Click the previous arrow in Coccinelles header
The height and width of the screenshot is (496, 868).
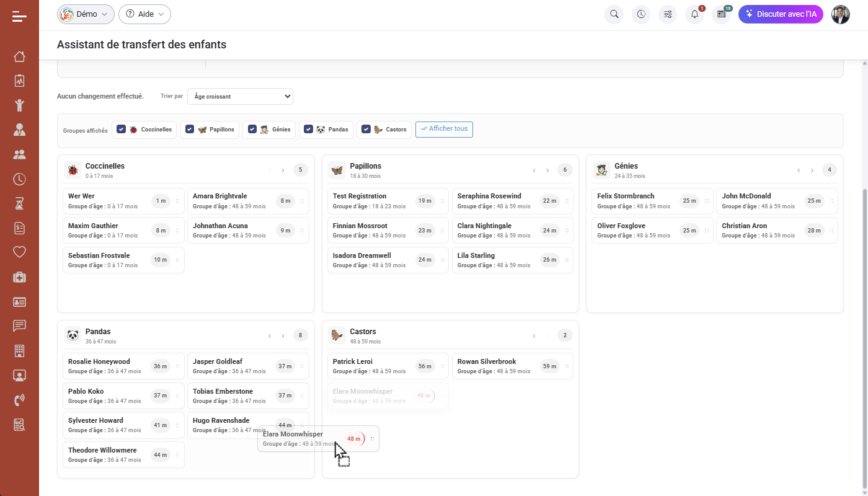[270, 170]
